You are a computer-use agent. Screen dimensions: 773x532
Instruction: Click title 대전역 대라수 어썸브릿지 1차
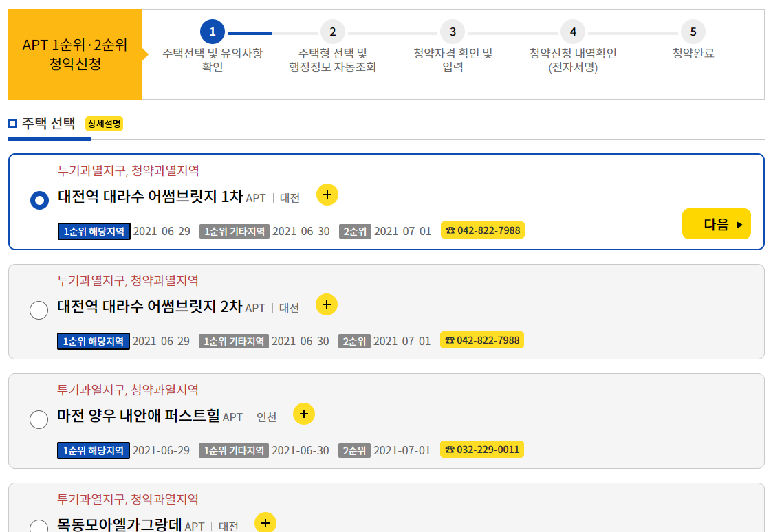coord(151,196)
